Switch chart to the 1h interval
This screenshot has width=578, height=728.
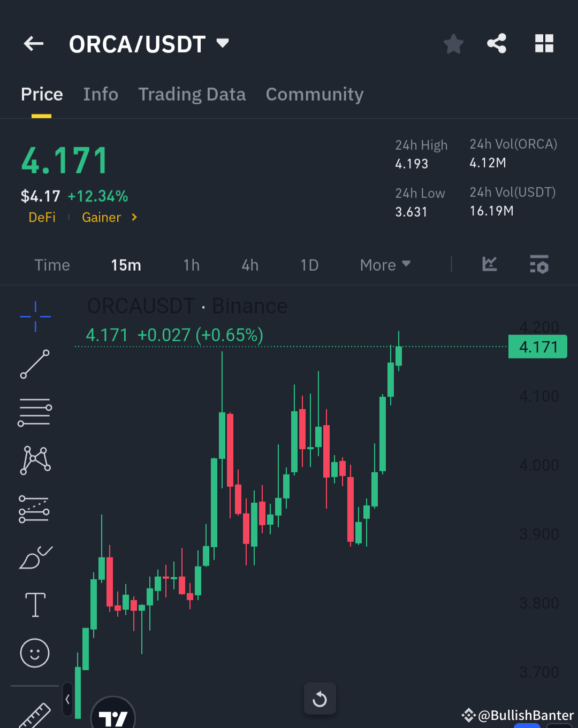(x=191, y=265)
